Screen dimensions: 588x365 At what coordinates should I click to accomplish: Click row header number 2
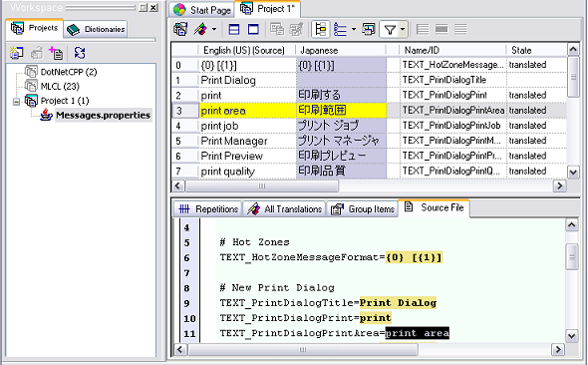coord(185,96)
